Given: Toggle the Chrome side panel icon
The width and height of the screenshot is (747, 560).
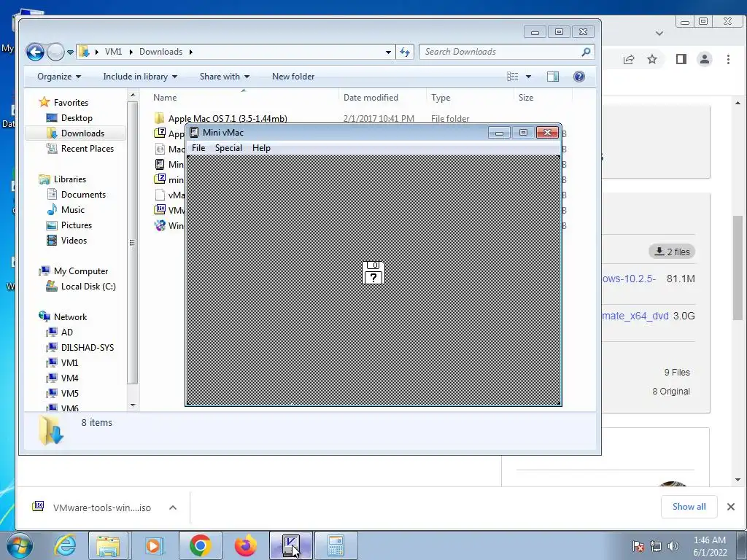Looking at the screenshot, I should click(681, 60).
